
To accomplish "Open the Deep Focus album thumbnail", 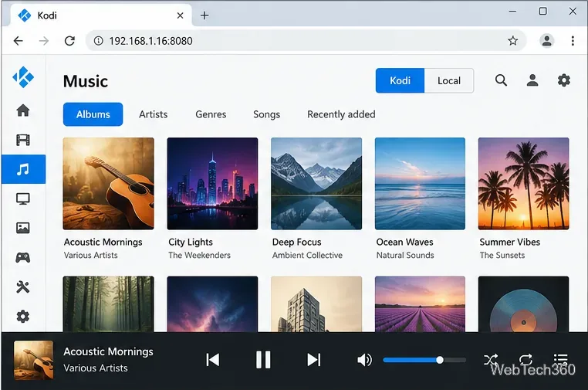I will pyautogui.click(x=316, y=184).
